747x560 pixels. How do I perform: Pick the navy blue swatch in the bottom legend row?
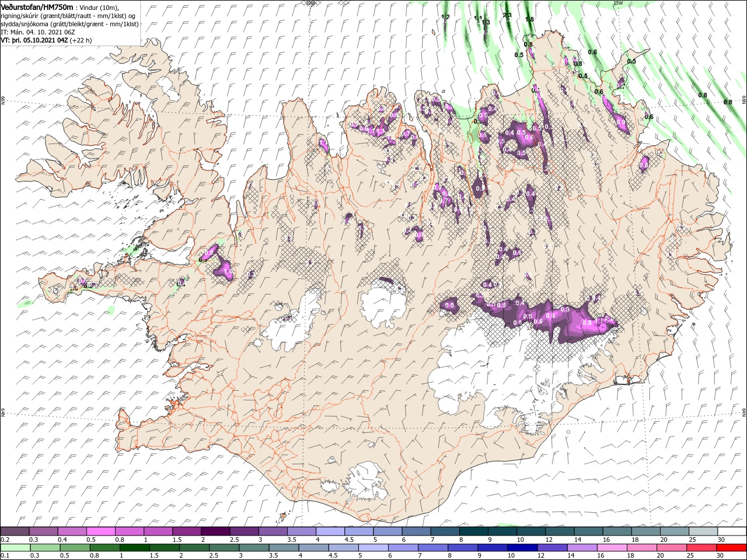(522, 548)
